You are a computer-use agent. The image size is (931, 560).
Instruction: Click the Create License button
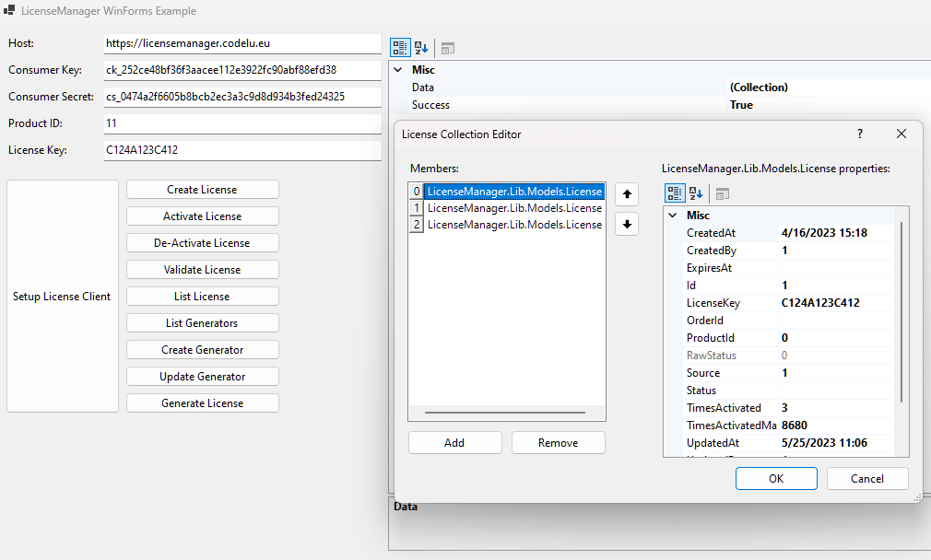coord(203,189)
